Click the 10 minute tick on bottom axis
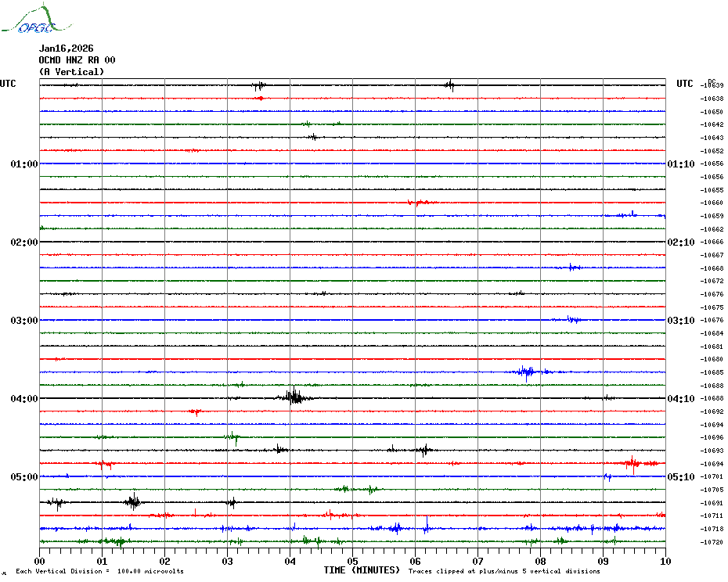 pos(665,561)
